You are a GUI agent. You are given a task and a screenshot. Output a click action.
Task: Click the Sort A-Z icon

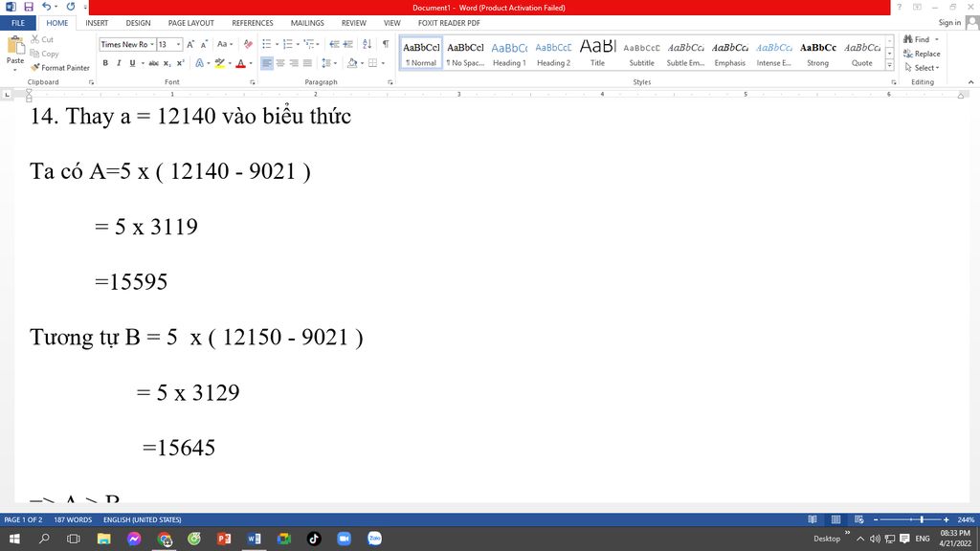(367, 44)
